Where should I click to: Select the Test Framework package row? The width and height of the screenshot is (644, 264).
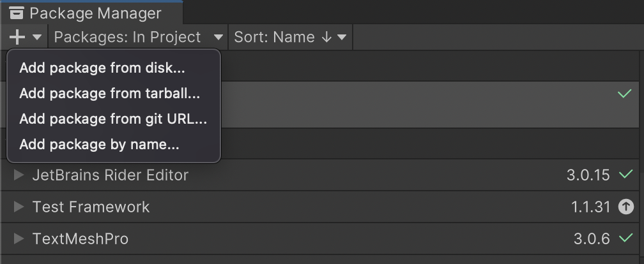tap(323, 207)
